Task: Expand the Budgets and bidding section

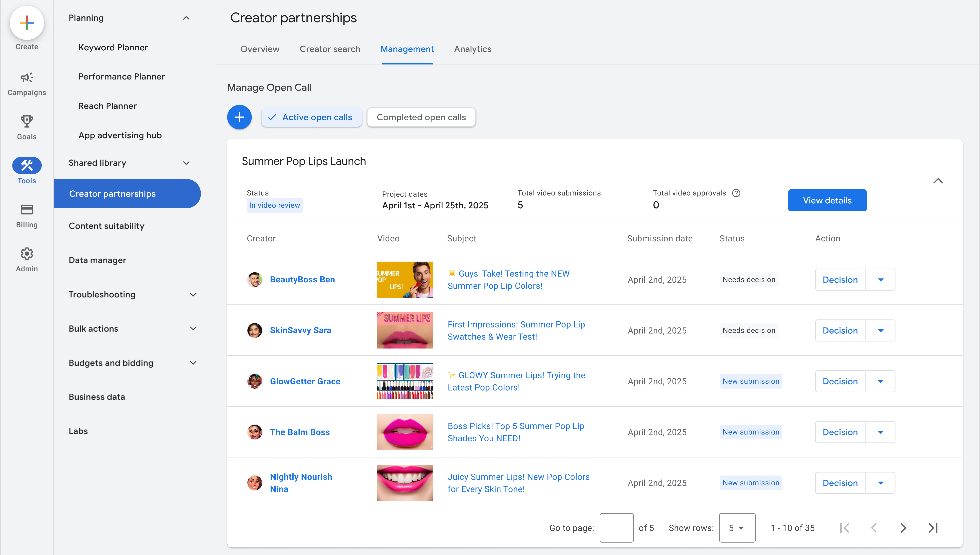Action: (193, 363)
